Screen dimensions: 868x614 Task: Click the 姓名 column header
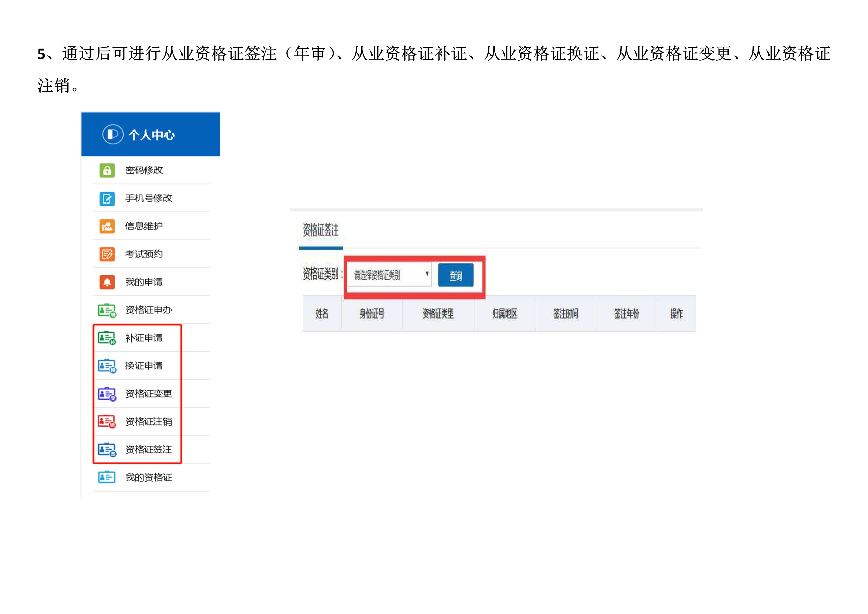coord(322,314)
